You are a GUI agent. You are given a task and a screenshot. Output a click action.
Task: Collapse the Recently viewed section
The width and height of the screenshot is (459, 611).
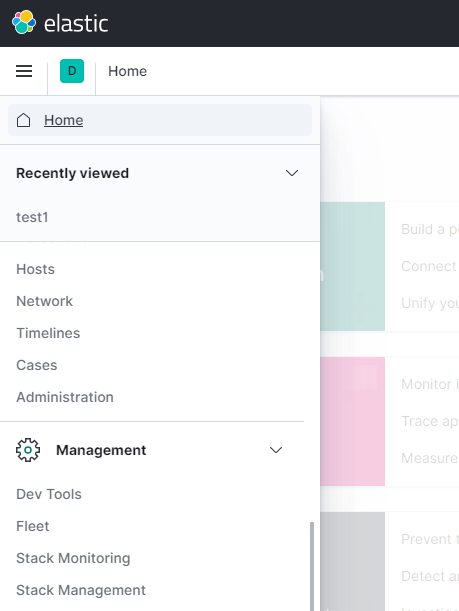point(292,173)
